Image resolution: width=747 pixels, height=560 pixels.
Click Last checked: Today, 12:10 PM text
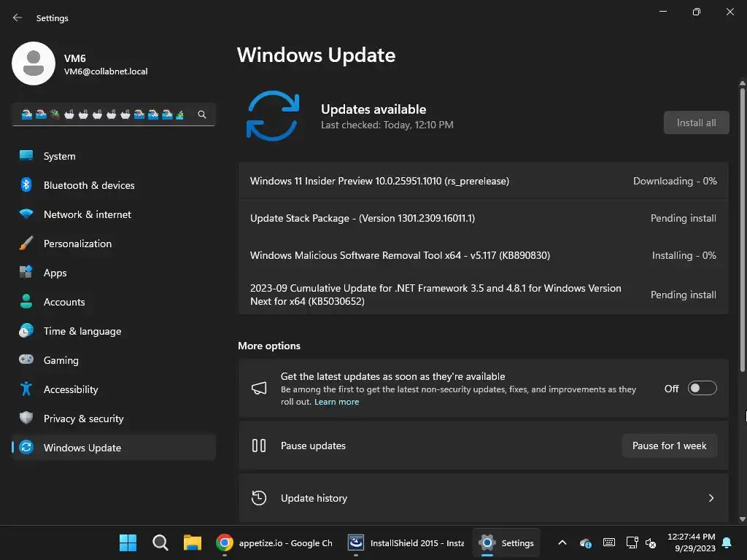[x=387, y=125]
